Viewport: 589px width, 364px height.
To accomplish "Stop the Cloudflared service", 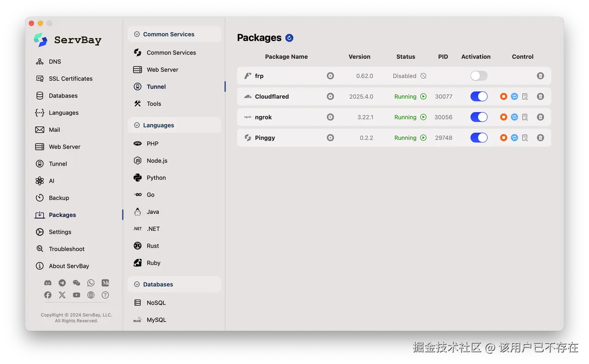I will click(x=503, y=97).
